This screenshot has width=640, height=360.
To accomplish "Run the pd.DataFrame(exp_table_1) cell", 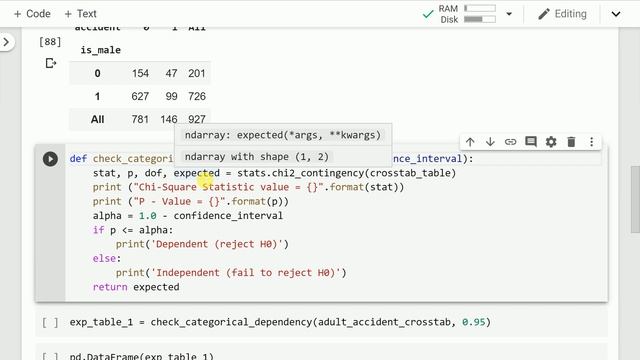I will (50, 356).
